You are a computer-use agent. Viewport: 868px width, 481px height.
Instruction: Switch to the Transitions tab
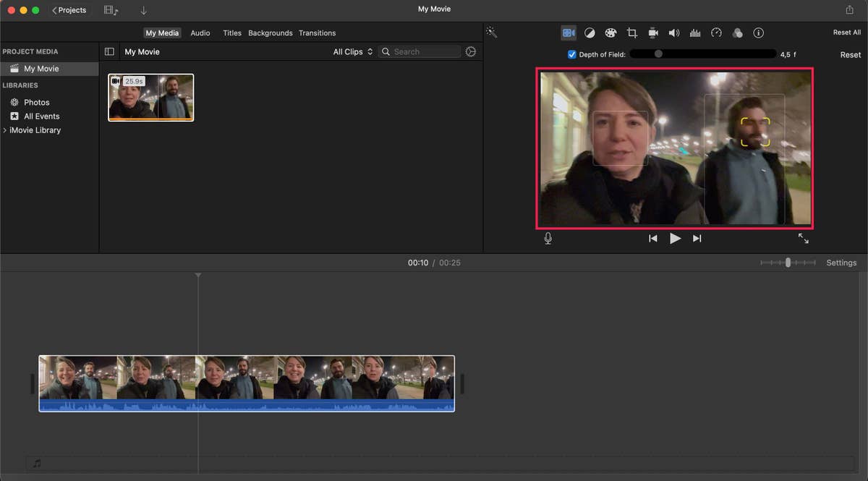pyautogui.click(x=317, y=33)
